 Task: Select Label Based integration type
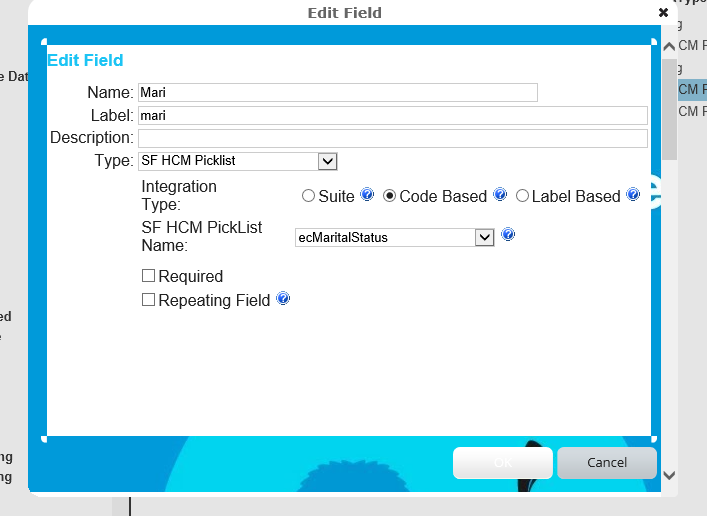pos(522,196)
